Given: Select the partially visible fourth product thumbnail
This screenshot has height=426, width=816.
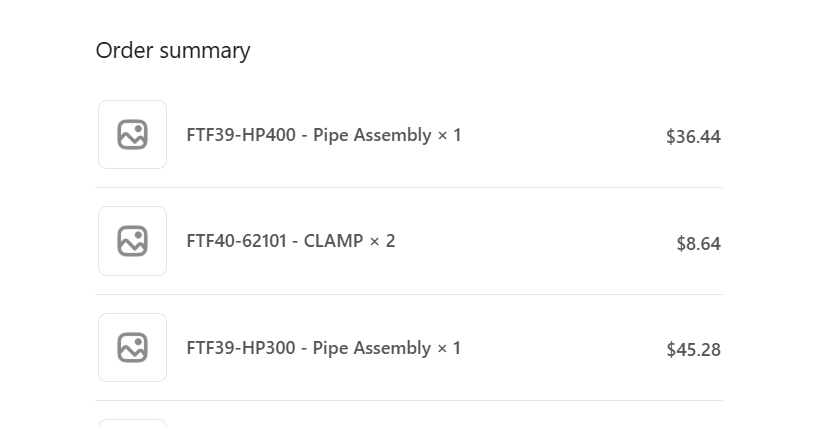Looking at the screenshot, I should tap(132, 422).
